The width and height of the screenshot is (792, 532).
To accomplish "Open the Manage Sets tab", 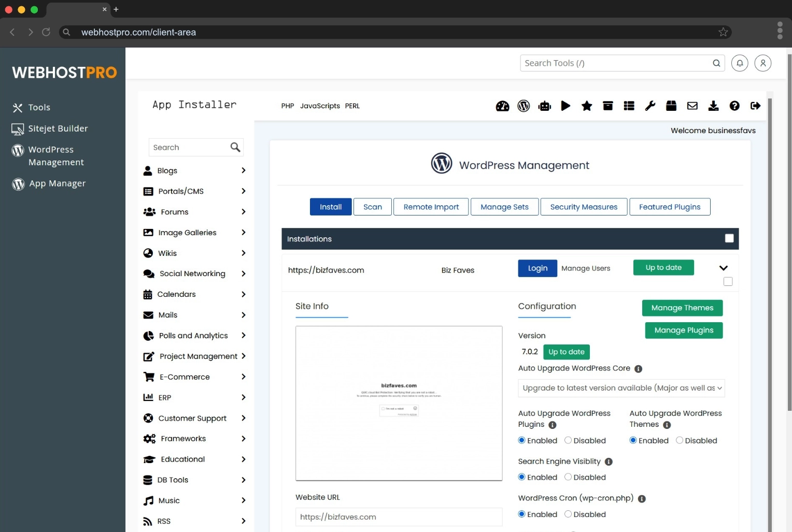I will pos(505,207).
